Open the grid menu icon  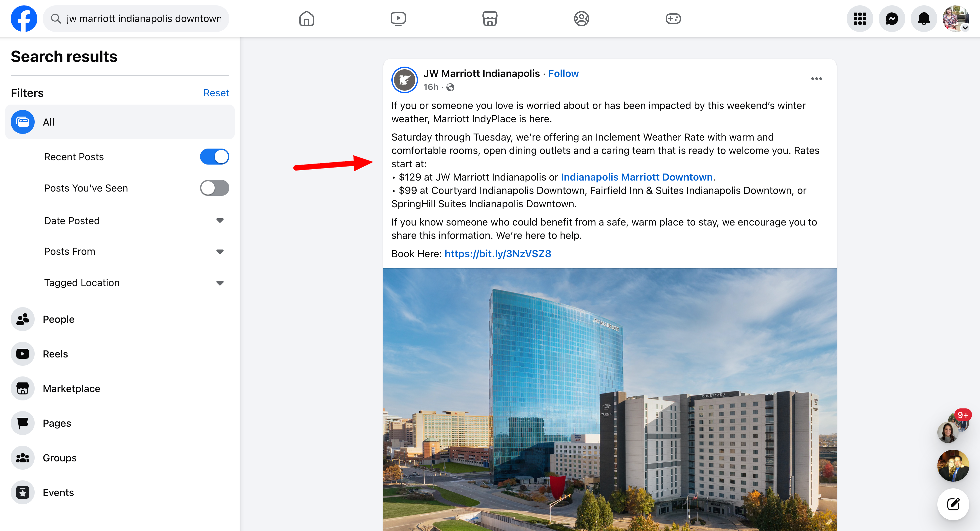pos(860,18)
